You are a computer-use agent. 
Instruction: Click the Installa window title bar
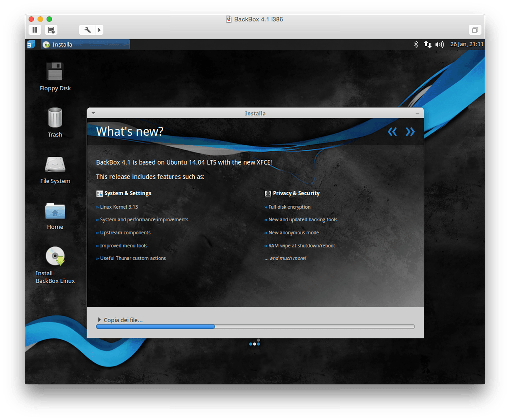pos(255,113)
